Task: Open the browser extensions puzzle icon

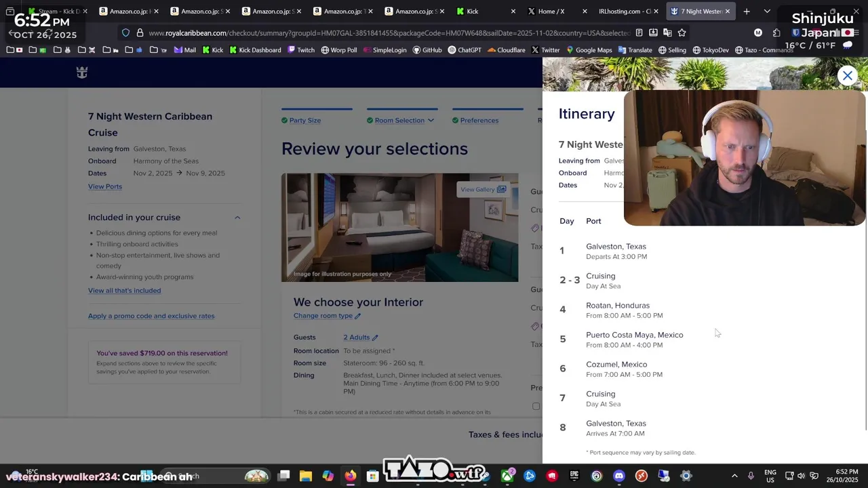Action: (x=776, y=33)
